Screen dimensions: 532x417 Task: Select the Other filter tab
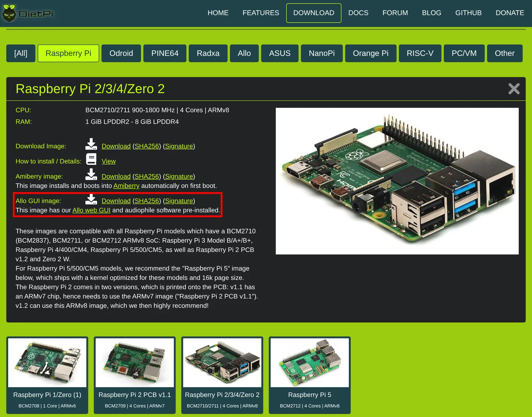click(x=504, y=53)
